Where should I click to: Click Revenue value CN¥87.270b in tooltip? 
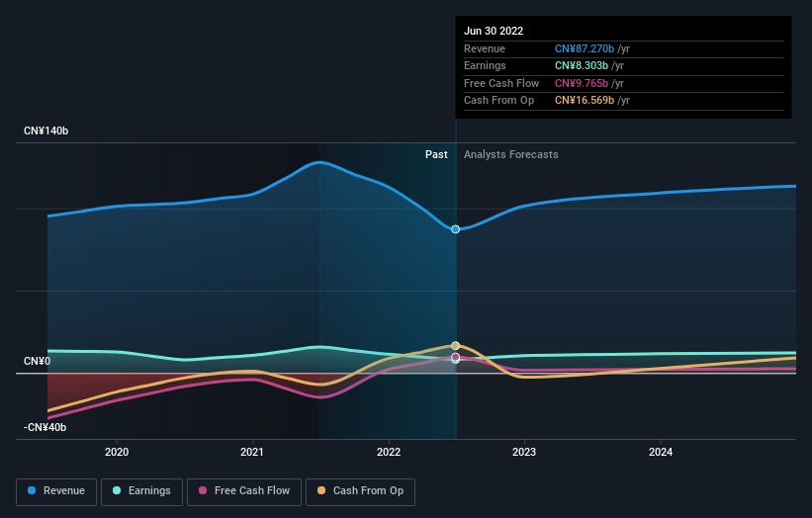click(585, 48)
